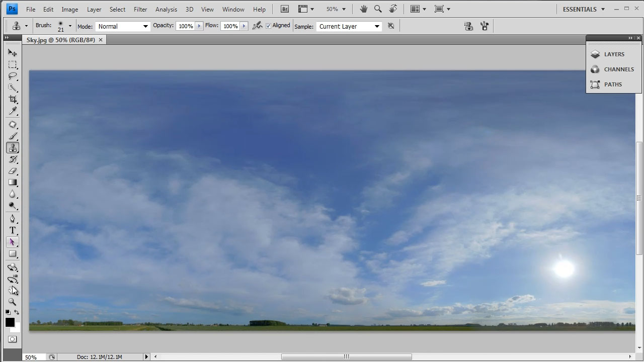
Task: Open the Window menu
Action: (x=233, y=9)
